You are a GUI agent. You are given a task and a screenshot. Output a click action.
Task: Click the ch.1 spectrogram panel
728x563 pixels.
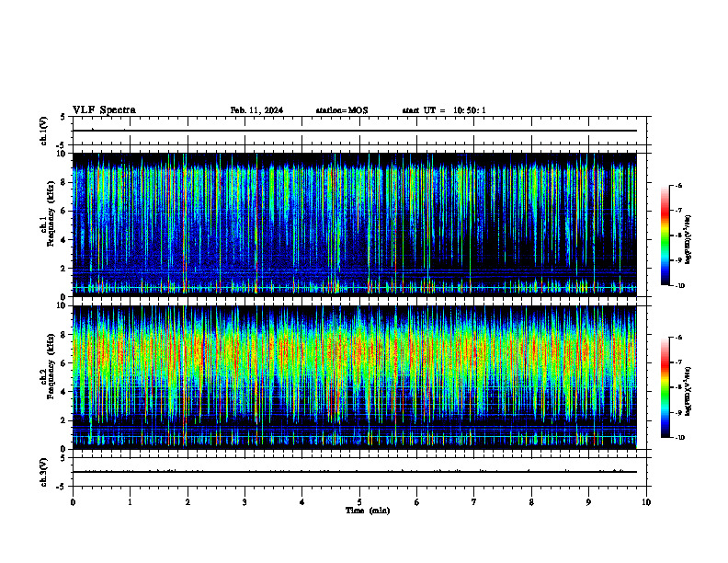tap(355, 224)
